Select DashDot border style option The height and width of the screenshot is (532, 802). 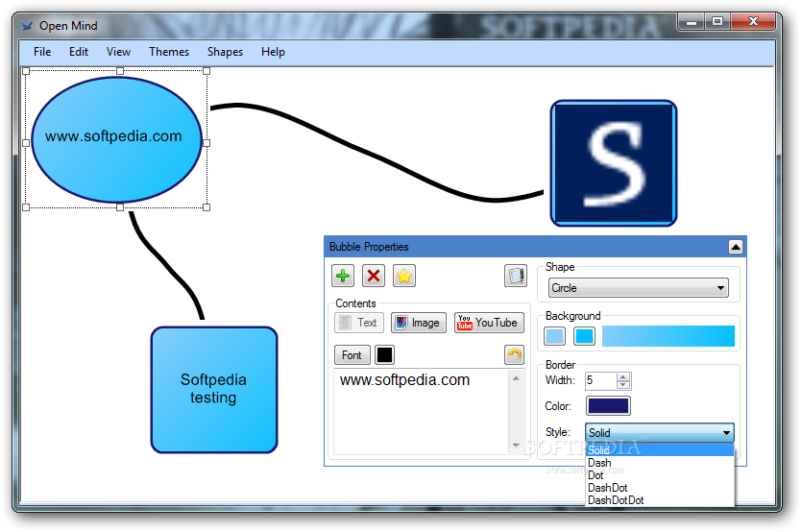coord(660,488)
